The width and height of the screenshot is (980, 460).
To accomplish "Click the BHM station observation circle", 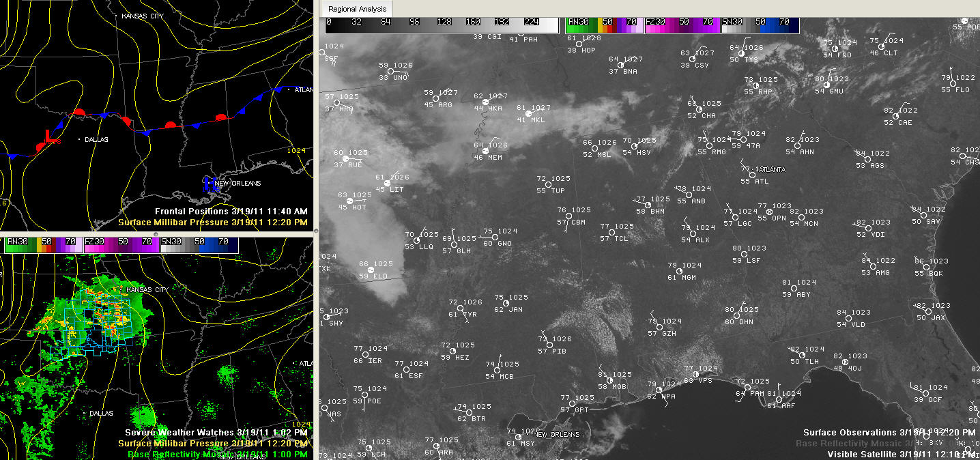I will click(641, 205).
